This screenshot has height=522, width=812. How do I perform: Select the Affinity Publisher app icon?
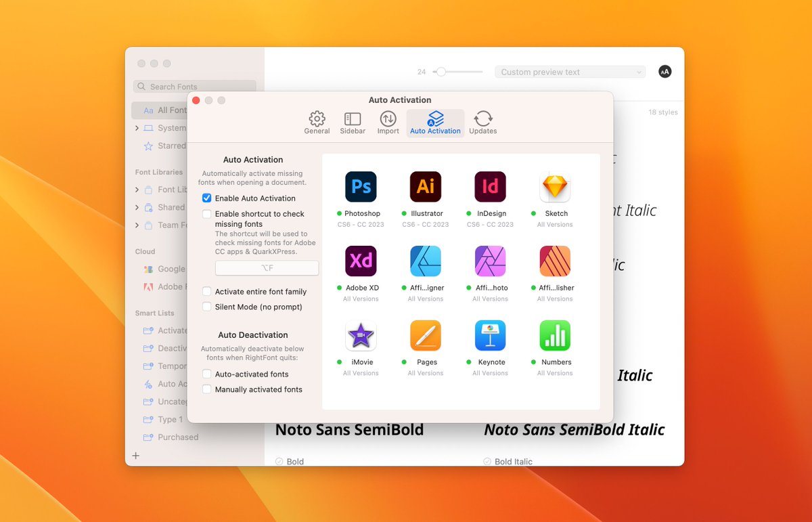point(555,261)
